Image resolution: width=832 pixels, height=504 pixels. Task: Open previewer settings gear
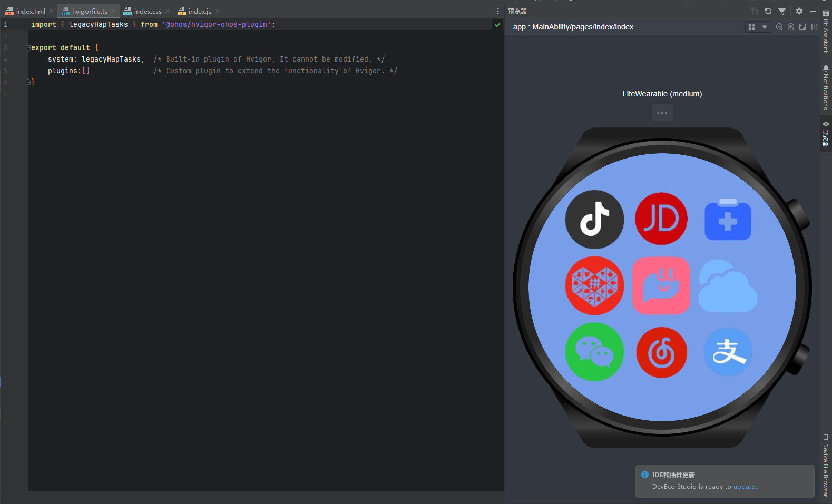click(799, 11)
